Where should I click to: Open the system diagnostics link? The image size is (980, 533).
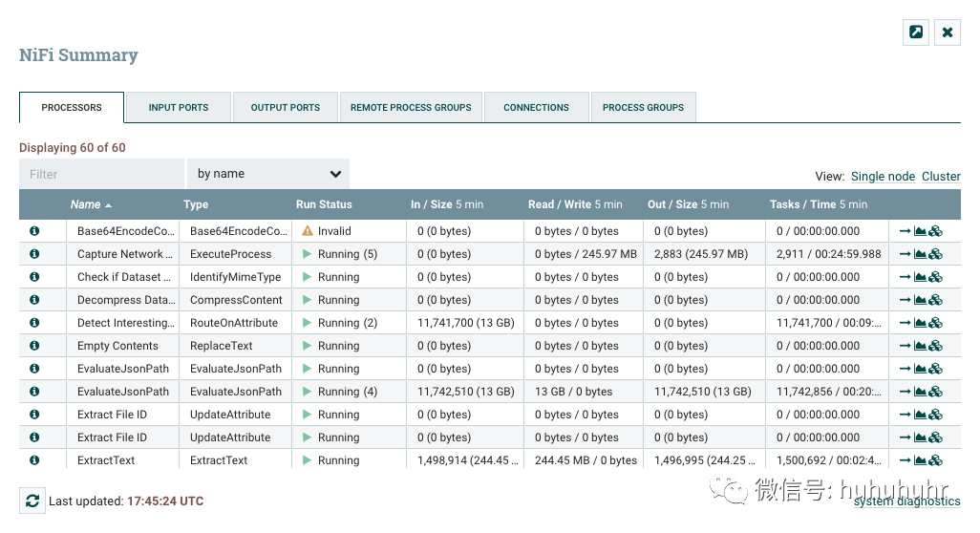(x=906, y=501)
